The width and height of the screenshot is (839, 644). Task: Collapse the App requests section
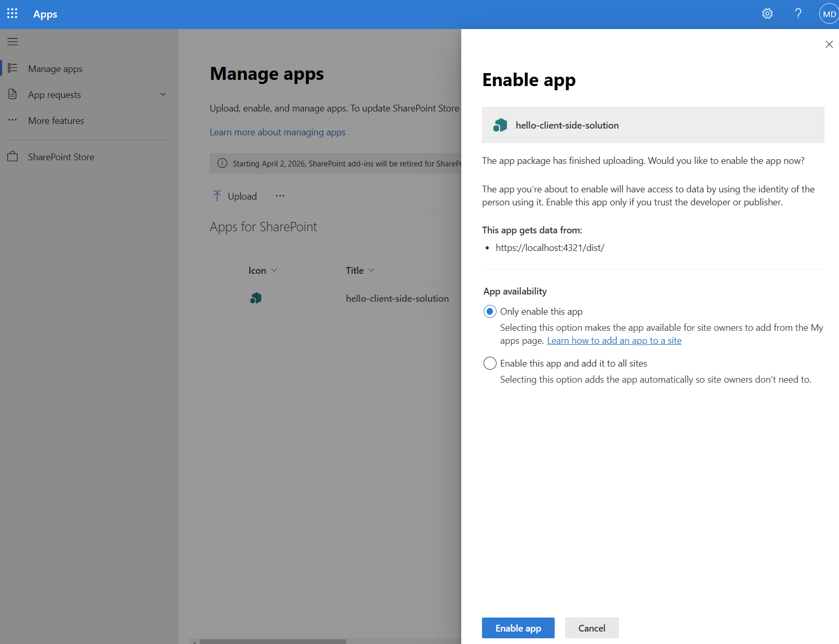(x=163, y=94)
